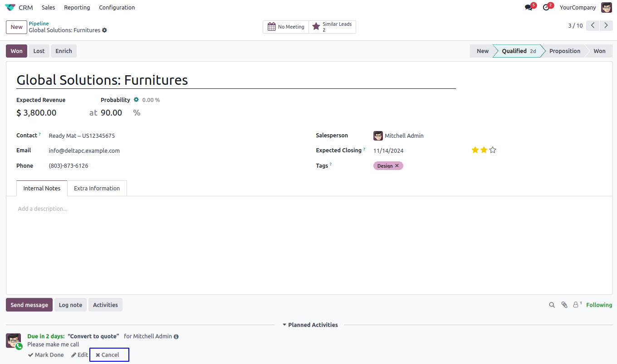Click the gear icon beside the record title
This screenshot has height=364, width=617.
point(105,30)
